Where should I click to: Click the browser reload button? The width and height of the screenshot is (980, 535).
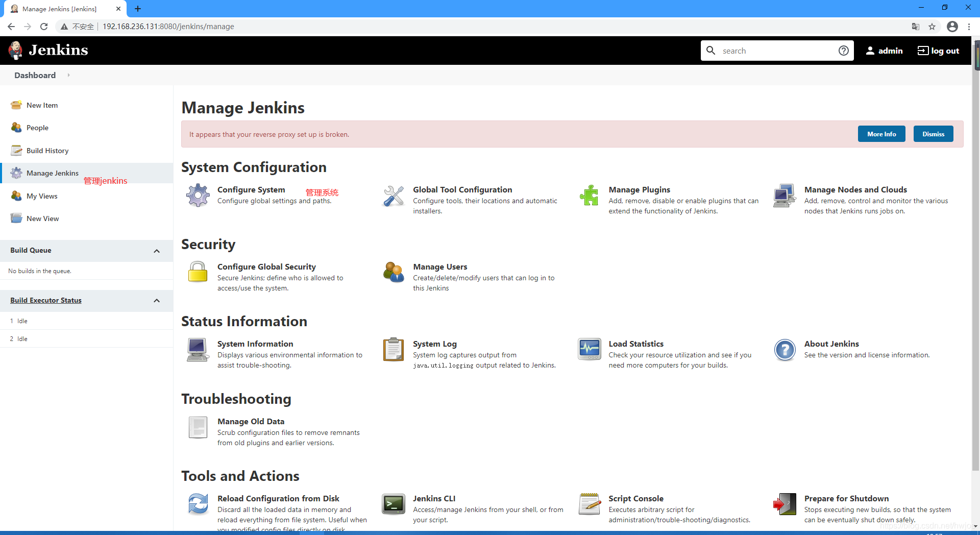[44, 27]
